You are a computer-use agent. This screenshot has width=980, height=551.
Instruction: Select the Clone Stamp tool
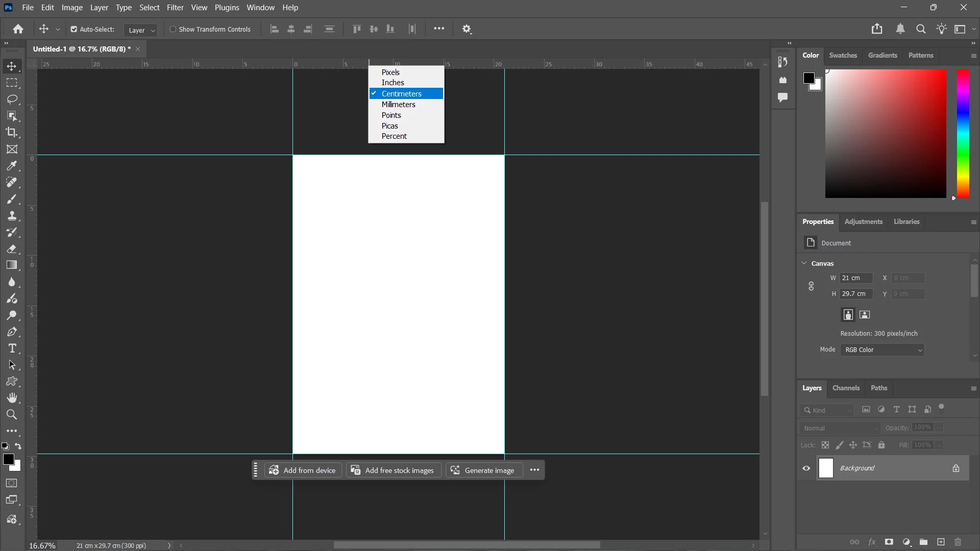[12, 216]
